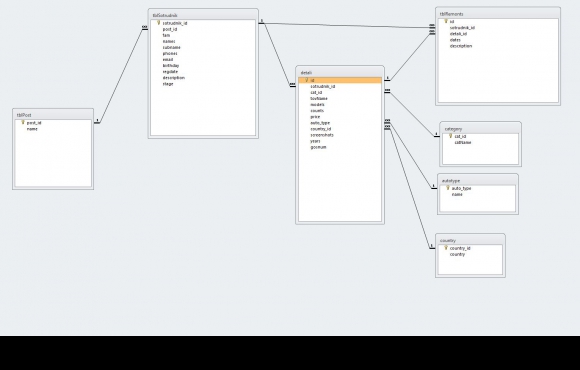Select the post_id primary key icon in tblPost
Viewport: 580px width, 370px height.
[x=23, y=122]
